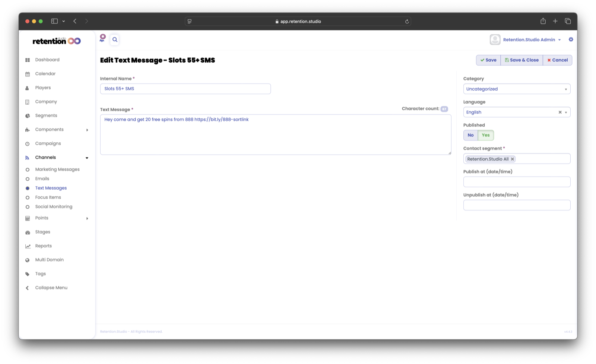The width and height of the screenshot is (596, 364).
Task: Click Collapse Menu label
Action: click(51, 288)
